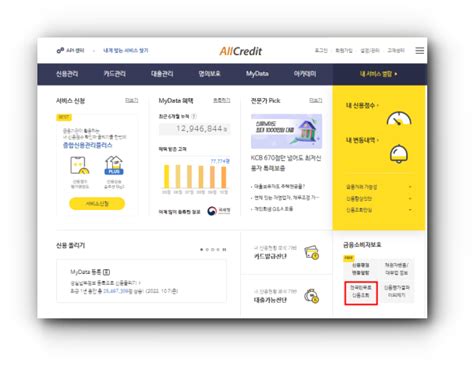The image size is (474, 365).
Task: Click 더보기 beside 서비스 신청
Action: (132, 100)
